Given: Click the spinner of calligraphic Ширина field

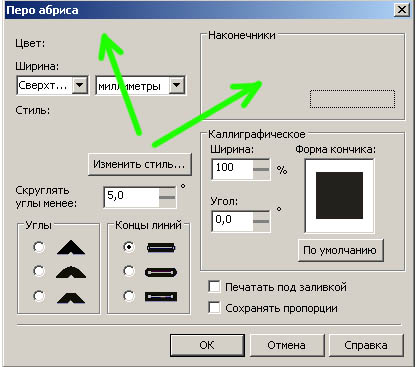Looking at the screenshot, I should tap(261, 169).
